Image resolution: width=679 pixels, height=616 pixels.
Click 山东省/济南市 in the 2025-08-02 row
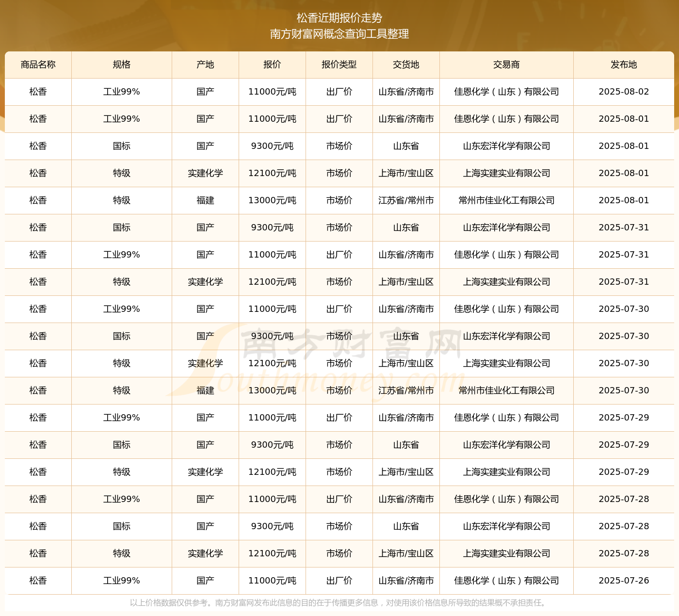tap(406, 92)
